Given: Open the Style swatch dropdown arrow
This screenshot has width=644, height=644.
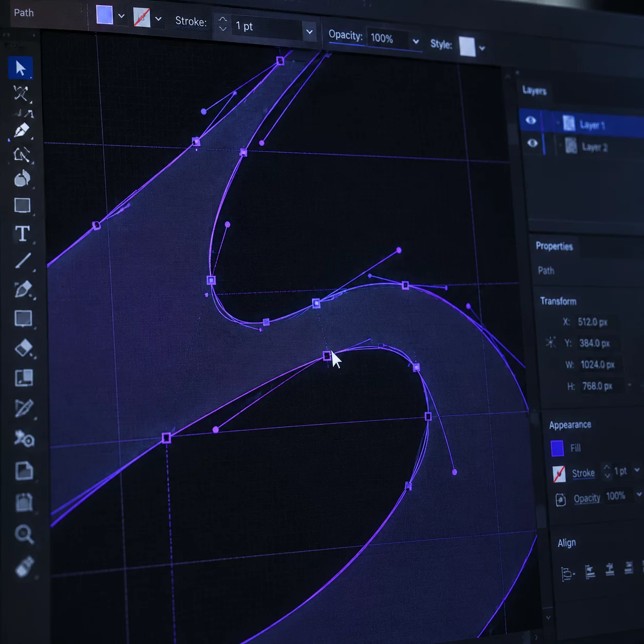Looking at the screenshot, I should pyautogui.click(x=482, y=48).
